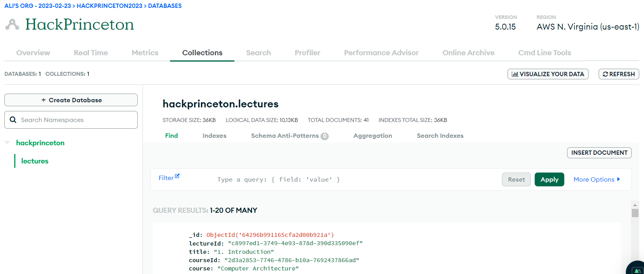The width and height of the screenshot is (644, 274).
Task: Click the Create Database button
Action: (71, 100)
